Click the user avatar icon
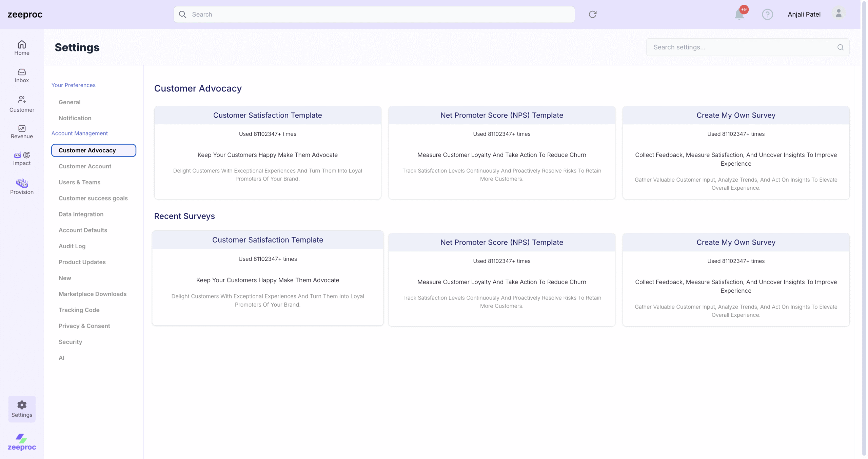Image resolution: width=868 pixels, height=459 pixels. 839,14
